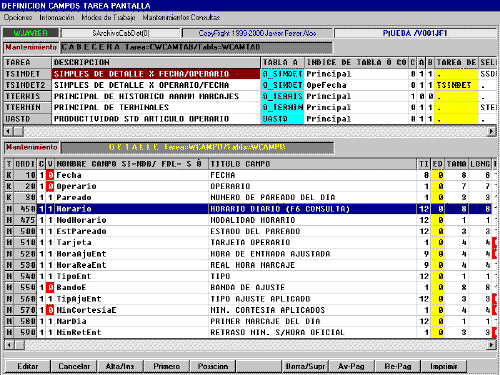This screenshot has width=500, height=375.
Task: Open the Información menu
Action: (57, 17)
